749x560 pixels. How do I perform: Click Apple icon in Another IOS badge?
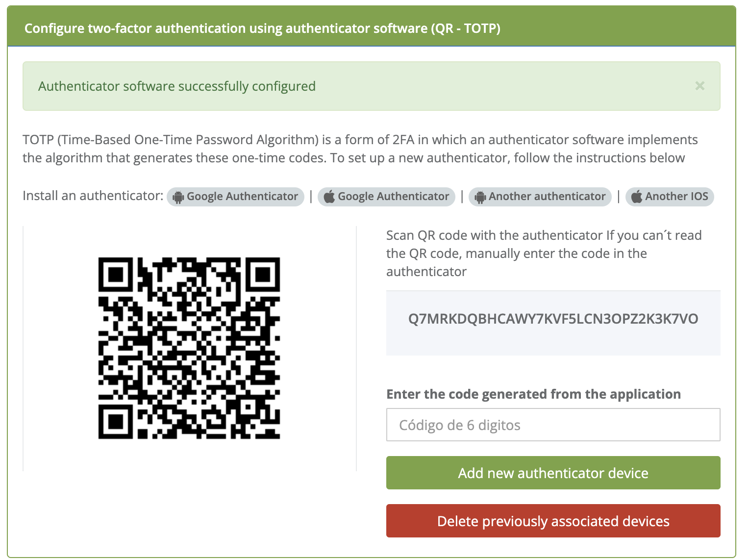pos(637,197)
